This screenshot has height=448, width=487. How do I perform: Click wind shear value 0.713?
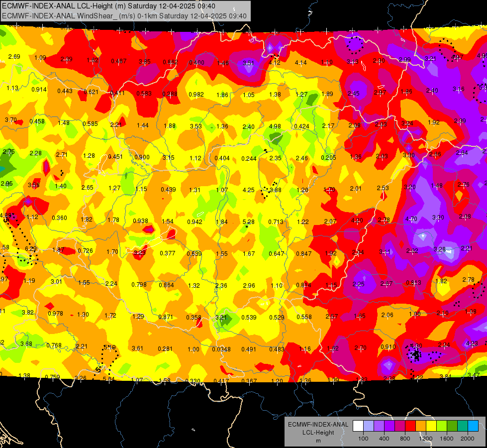pos(276,222)
